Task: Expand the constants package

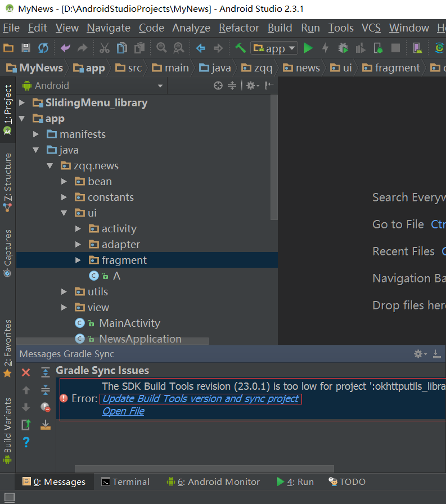Action: 64,197
